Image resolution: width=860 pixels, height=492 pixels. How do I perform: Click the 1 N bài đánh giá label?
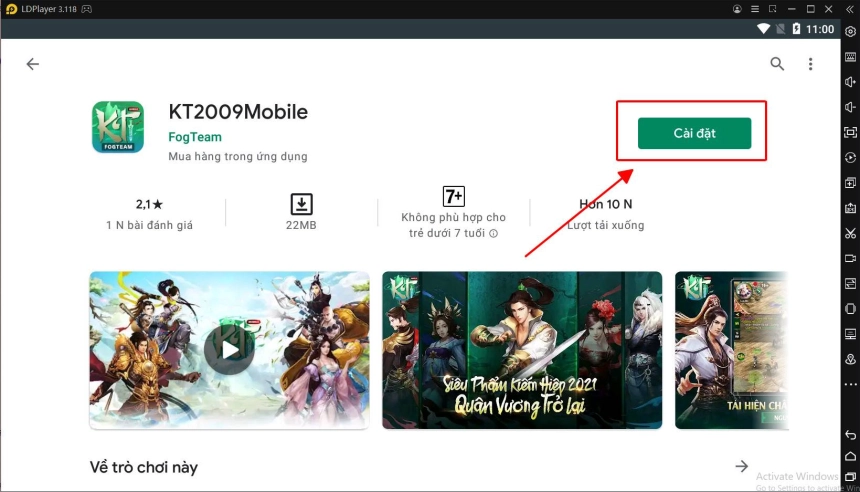[149, 225]
